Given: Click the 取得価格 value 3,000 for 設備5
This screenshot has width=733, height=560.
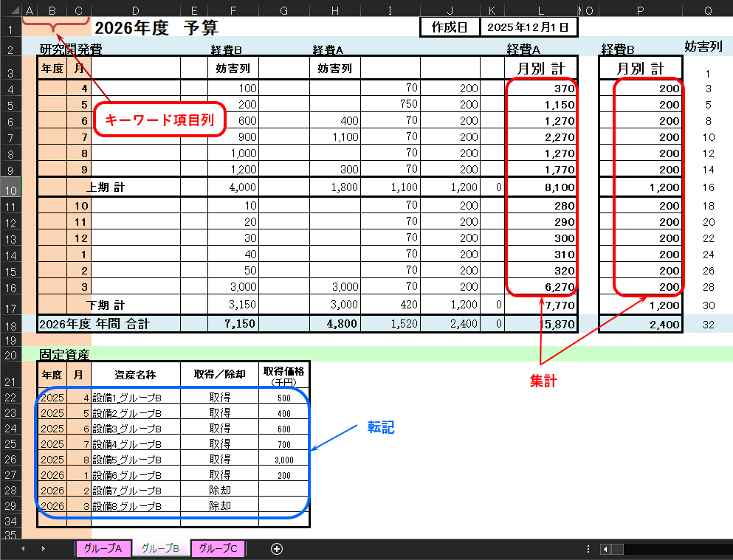Looking at the screenshot, I should [283, 460].
